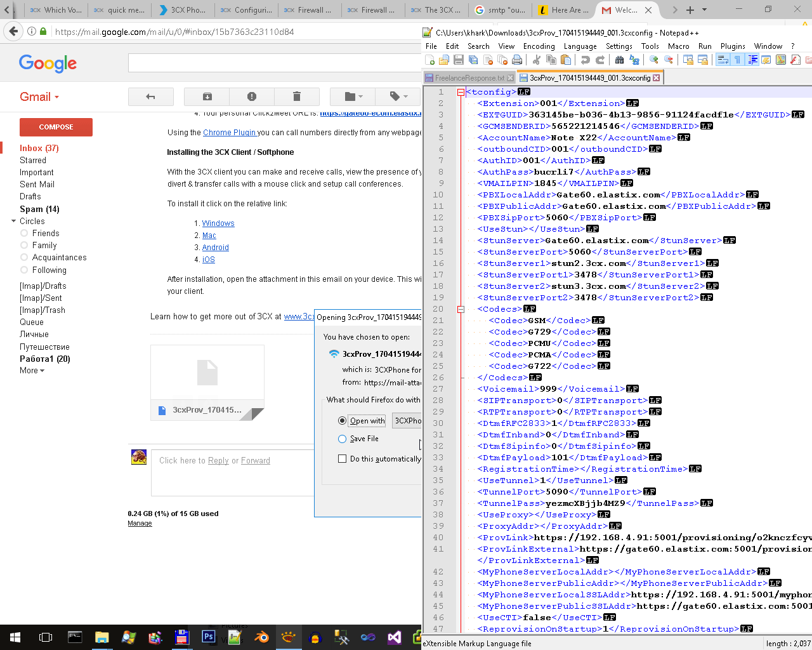Viewport: 812px width, 650px height.
Task: Toggle word wrap in Notepad++
Action: (723, 60)
